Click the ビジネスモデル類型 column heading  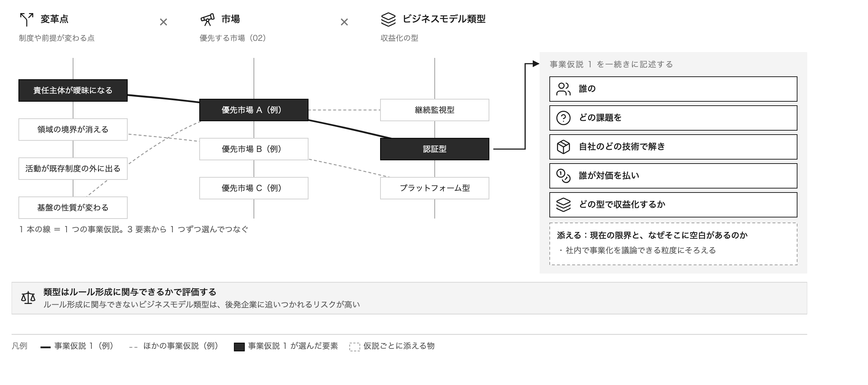pyautogui.click(x=444, y=19)
